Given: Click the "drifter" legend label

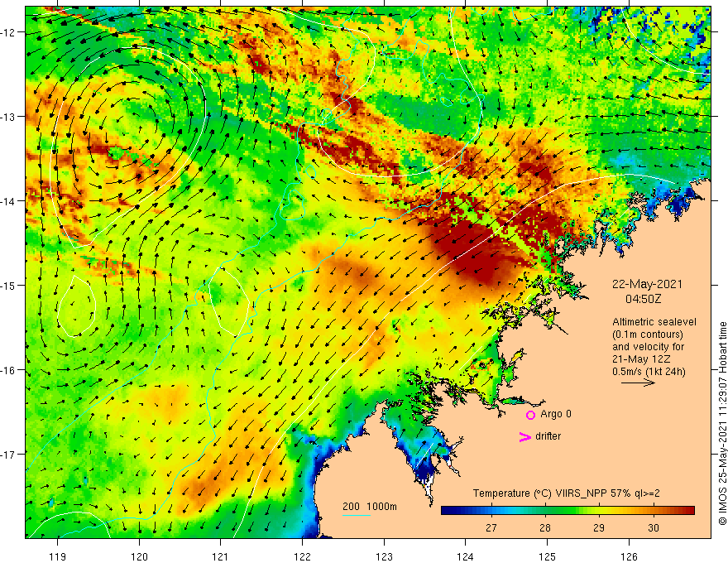Looking at the screenshot, I should click(x=548, y=436).
